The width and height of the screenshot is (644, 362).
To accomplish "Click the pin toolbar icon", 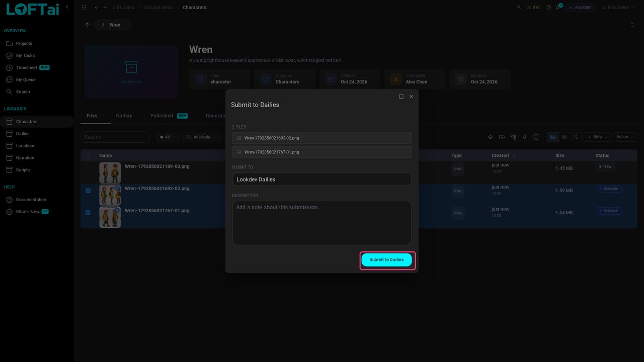I will click(525, 137).
